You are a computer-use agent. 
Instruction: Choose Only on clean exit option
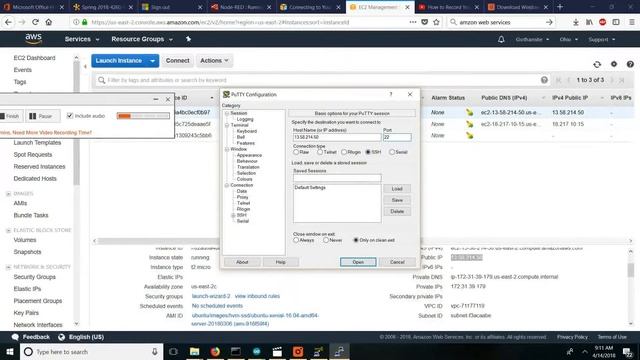click(356, 240)
